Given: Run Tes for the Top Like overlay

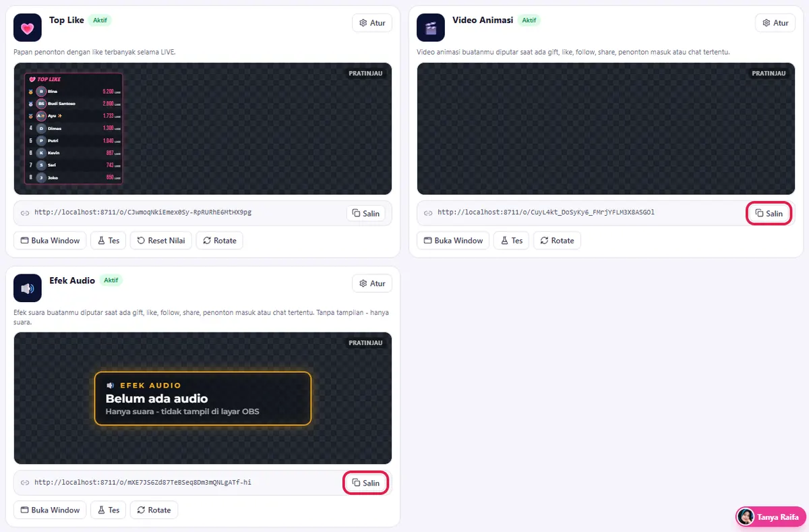Looking at the screenshot, I should tap(108, 241).
